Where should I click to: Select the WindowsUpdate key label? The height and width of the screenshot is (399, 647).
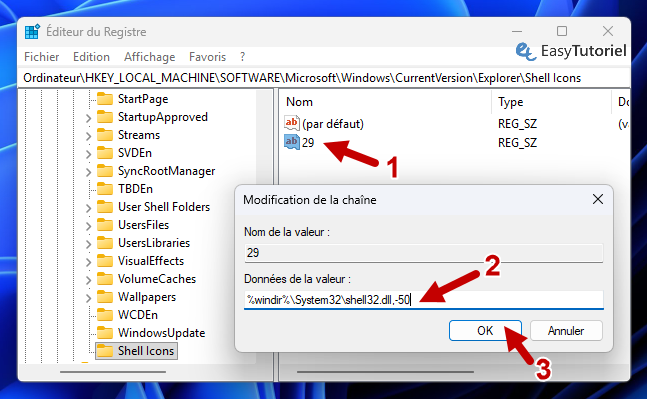(161, 333)
